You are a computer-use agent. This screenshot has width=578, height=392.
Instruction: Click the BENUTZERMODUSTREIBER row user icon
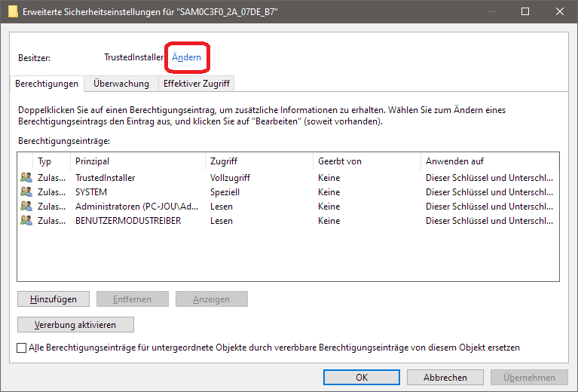coord(26,221)
